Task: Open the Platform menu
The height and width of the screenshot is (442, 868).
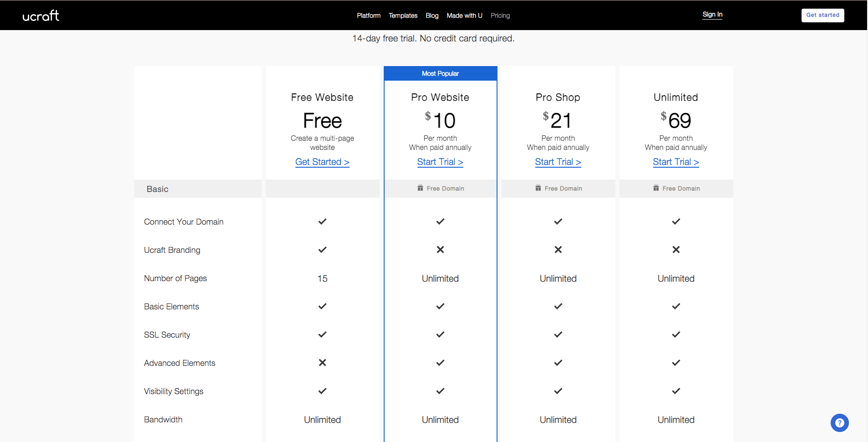Action: click(x=369, y=15)
